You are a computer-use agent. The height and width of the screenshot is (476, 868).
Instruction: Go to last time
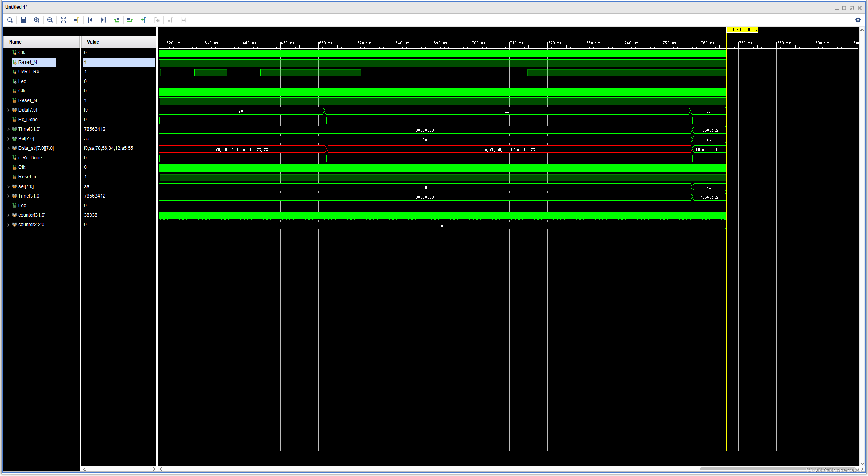[103, 20]
